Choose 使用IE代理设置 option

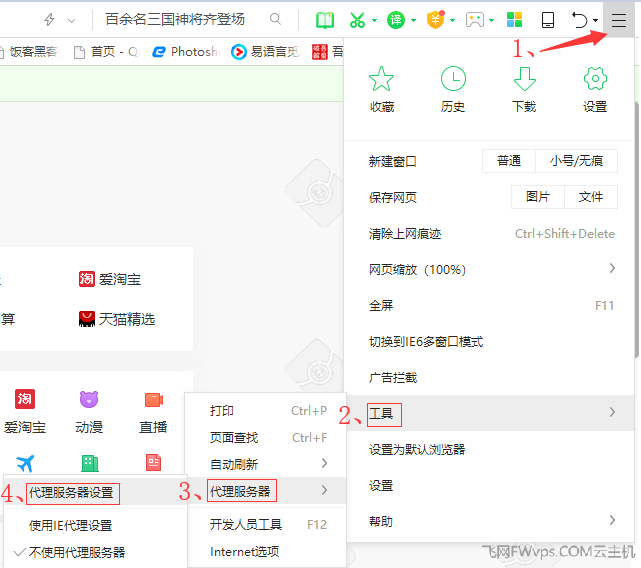[x=95, y=525]
